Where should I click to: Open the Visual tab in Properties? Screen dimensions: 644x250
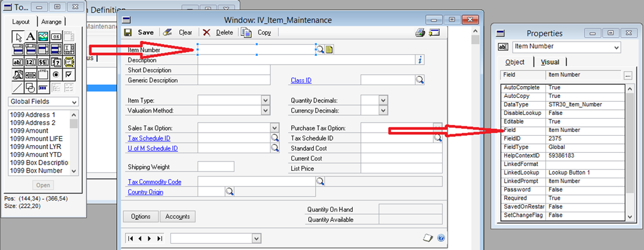click(x=550, y=62)
